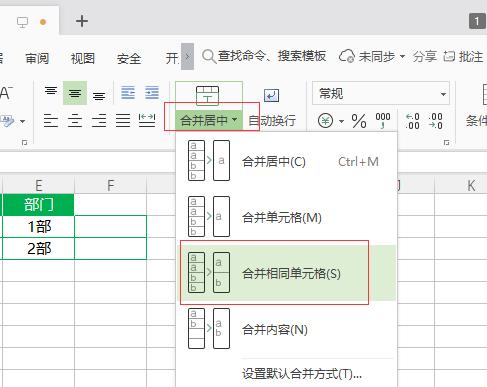This screenshot has height=387, width=487.
Task: Select the 部门 header cell
Action: pyautogui.click(x=38, y=205)
